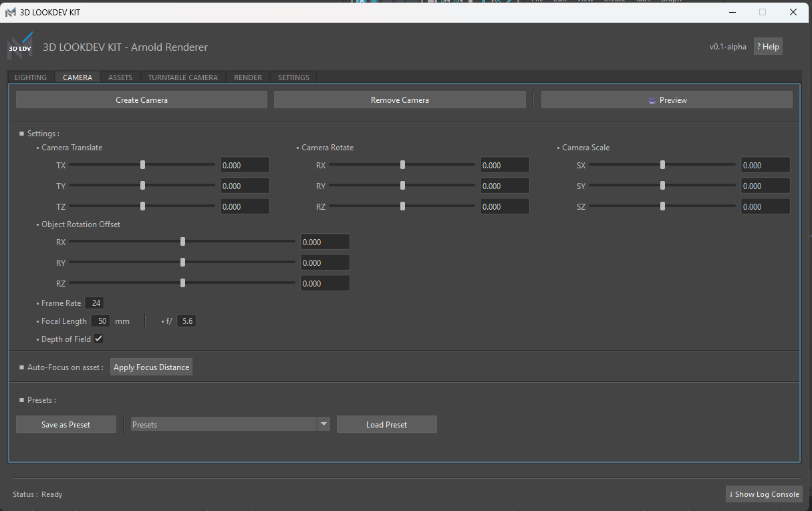
Task: Switch to the RENDER tab
Action: point(248,77)
